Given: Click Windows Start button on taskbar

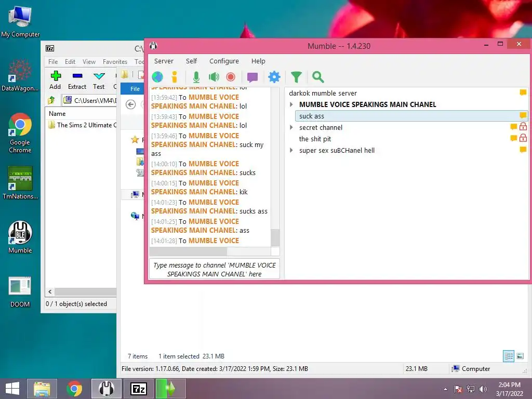Looking at the screenshot, I should 12,389.
